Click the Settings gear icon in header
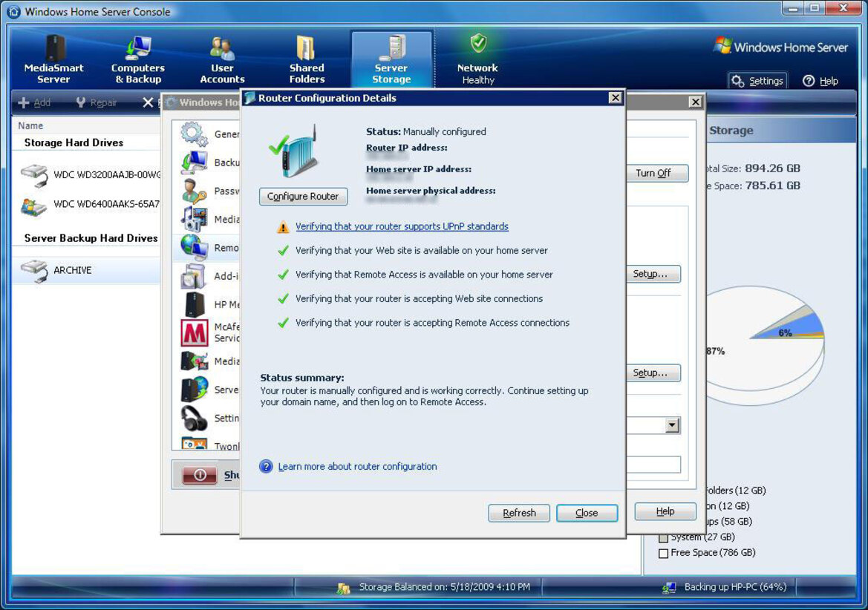The height and width of the screenshot is (610, 868). (x=738, y=82)
